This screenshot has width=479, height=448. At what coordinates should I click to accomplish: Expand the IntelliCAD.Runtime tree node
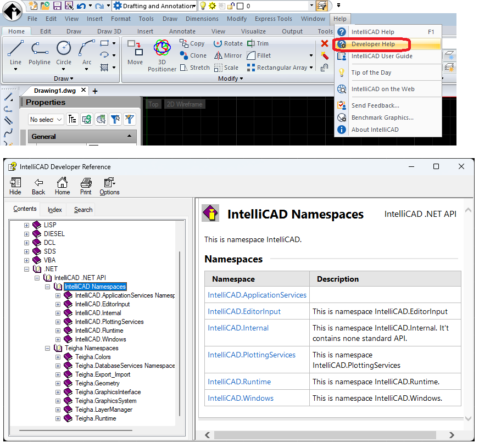[x=58, y=331]
